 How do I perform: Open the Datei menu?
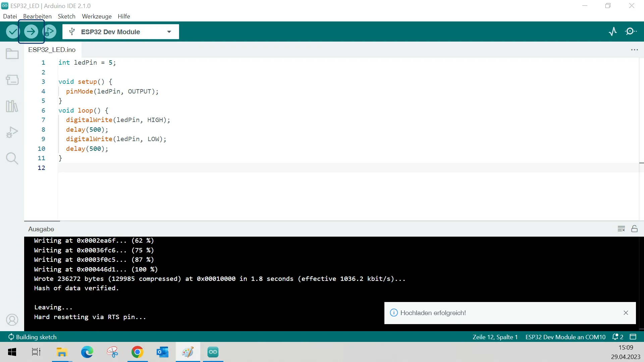point(10,16)
